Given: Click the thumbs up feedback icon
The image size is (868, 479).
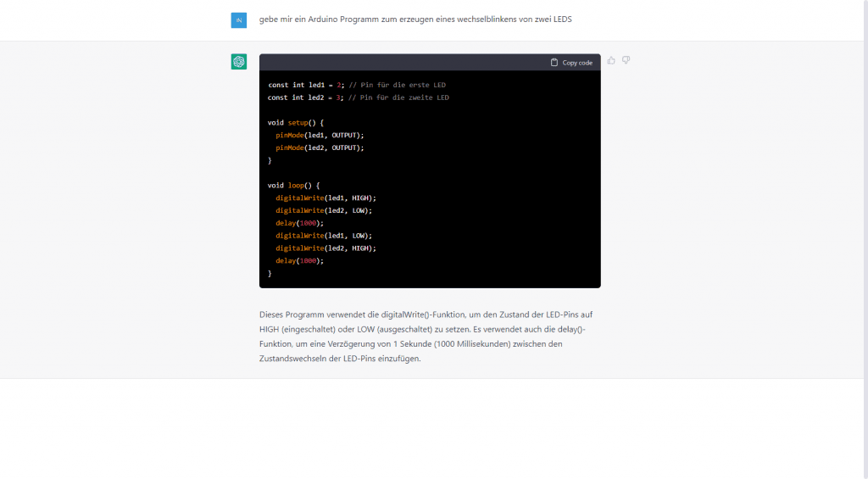Looking at the screenshot, I should coord(611,60).
